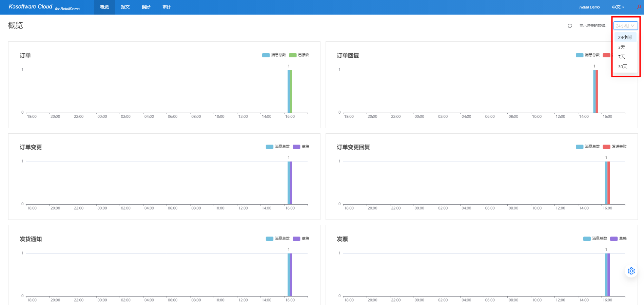The height and width of the screenshot is (305, 644).
Task: Toggle 发送失败 legend in 订单变更回复 chart
Action: coord(614,147)
